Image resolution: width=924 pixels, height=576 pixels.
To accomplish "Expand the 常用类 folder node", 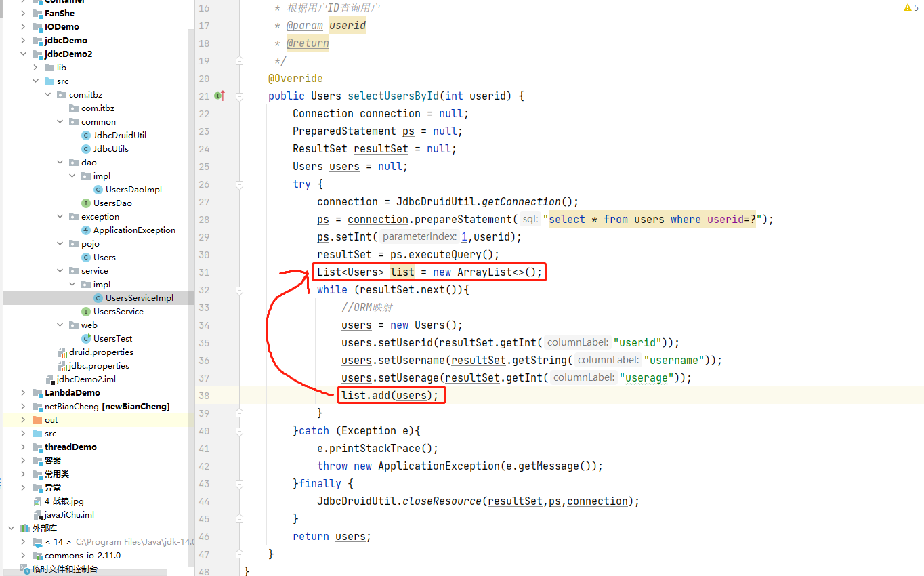I will (23, 474).
